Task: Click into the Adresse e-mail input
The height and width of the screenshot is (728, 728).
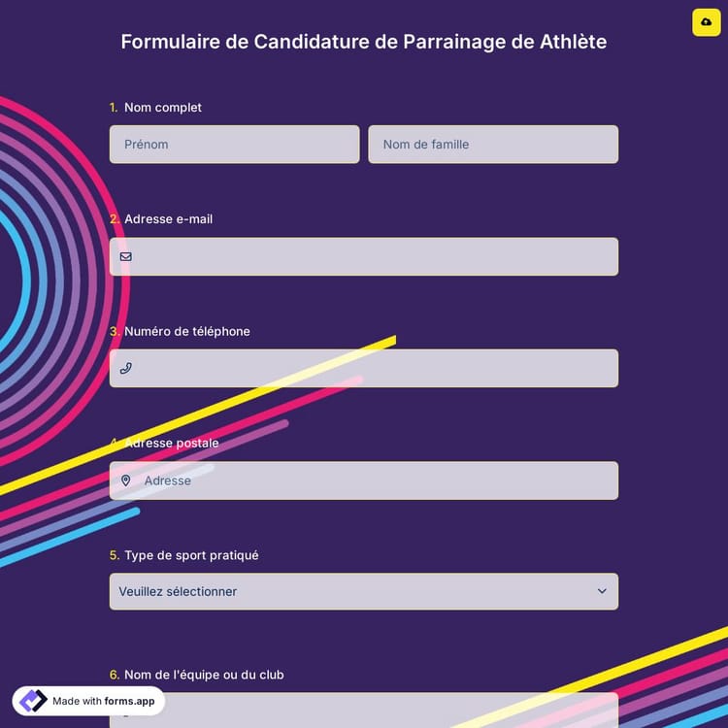Action: coord(374,257)
